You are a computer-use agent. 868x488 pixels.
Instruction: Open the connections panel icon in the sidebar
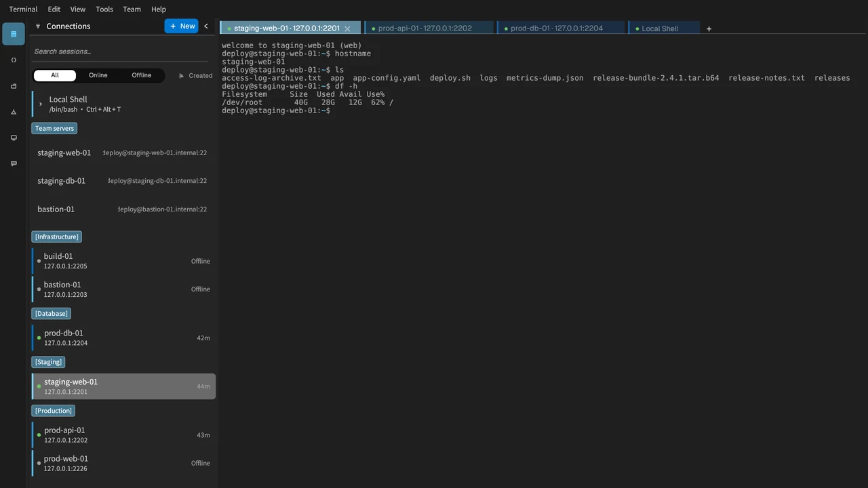pos(14,34)
